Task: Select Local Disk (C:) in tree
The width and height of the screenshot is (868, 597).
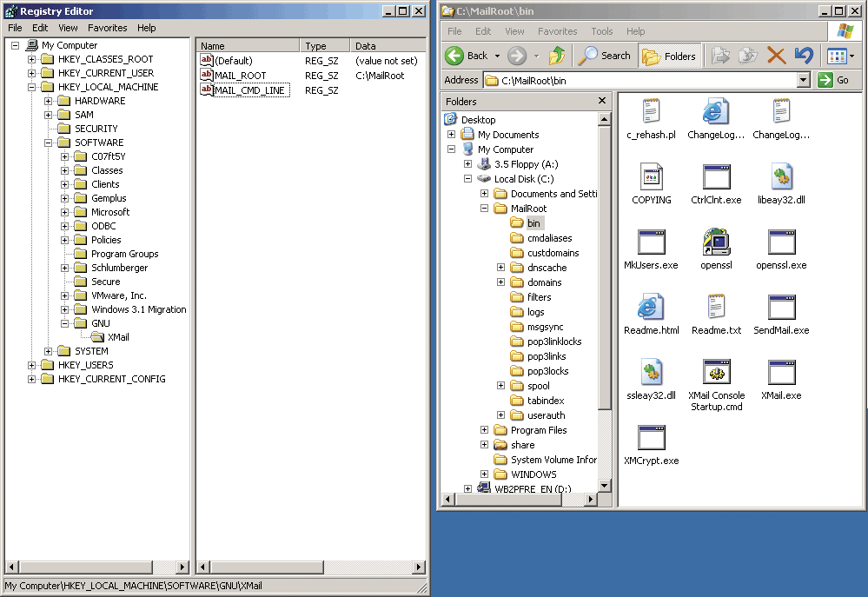Action: (x=524, y=179)
